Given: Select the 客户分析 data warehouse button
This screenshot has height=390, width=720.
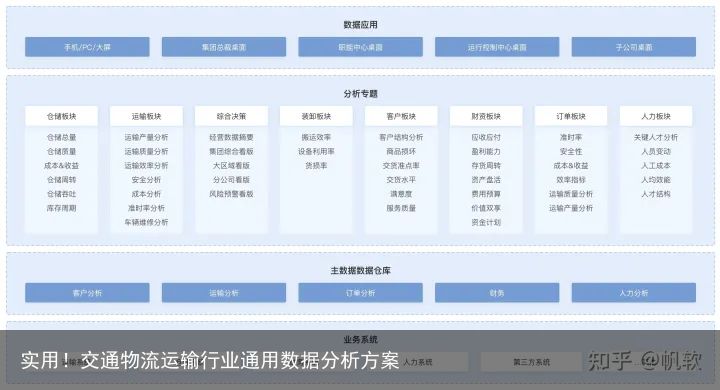Looking at the screenshot, I should (87, 293).
